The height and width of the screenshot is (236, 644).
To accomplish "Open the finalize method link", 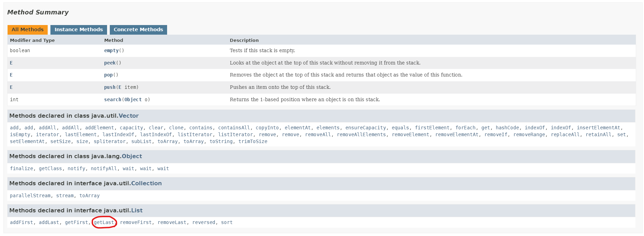I will click(x=22, y=168).
